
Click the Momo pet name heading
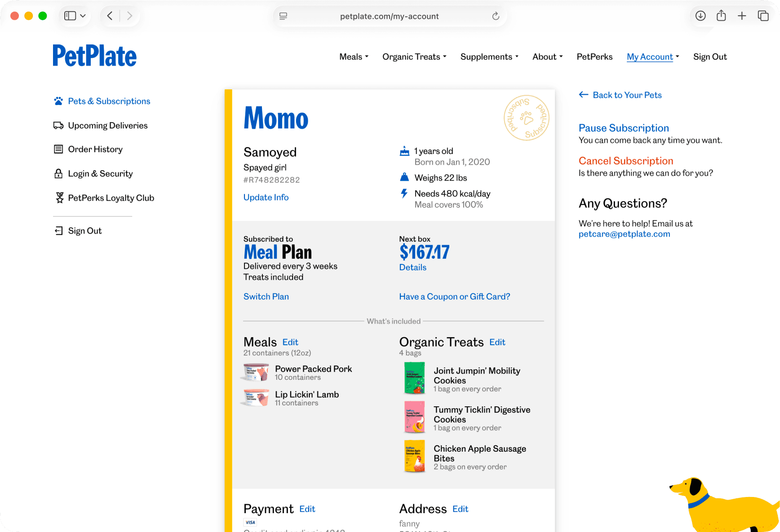(276, 118)
